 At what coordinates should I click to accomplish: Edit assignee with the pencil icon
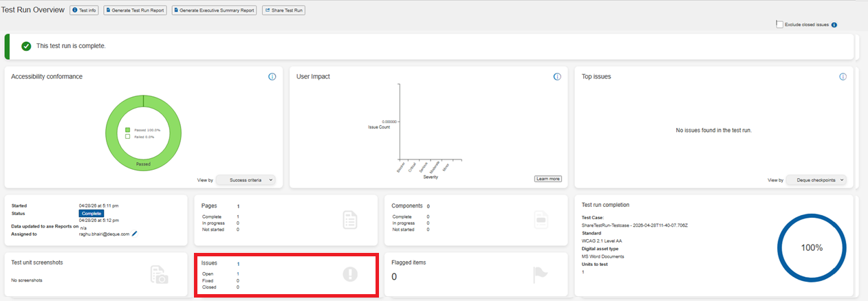click(135, 234)
